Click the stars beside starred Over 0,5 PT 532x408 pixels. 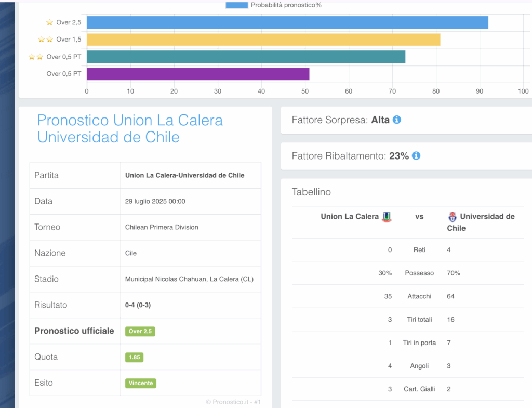point(36,57)
